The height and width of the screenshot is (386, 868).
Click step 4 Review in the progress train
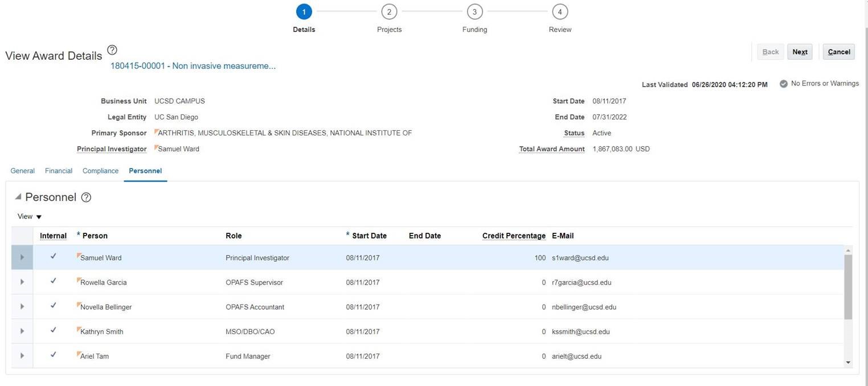tap(559, 11)
